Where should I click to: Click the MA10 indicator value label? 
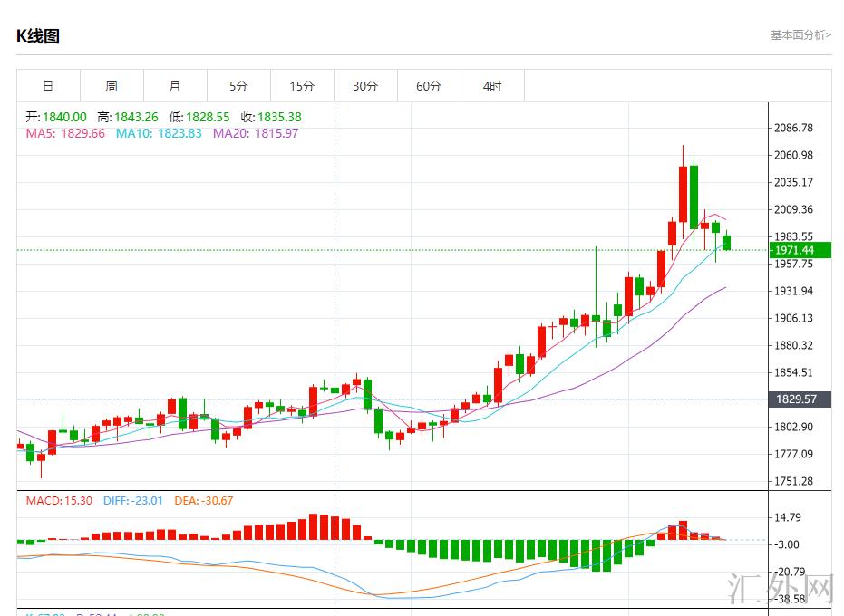(159, 133)
